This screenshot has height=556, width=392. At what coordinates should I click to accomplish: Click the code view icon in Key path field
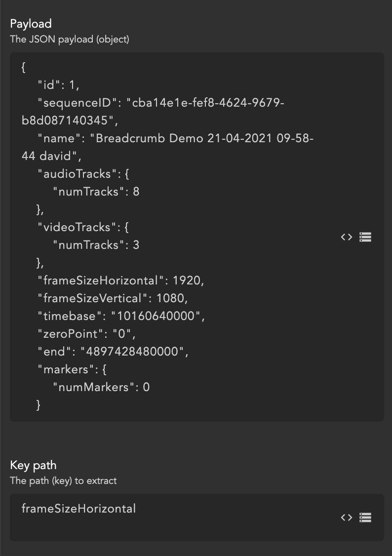[347, 517]
